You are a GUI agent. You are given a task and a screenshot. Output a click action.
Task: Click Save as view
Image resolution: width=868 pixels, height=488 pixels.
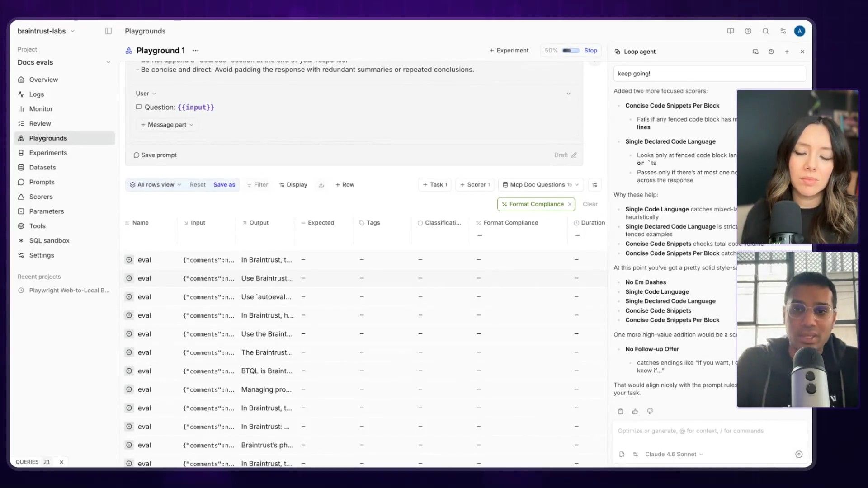pyautogui.click(x=224, y=185)
